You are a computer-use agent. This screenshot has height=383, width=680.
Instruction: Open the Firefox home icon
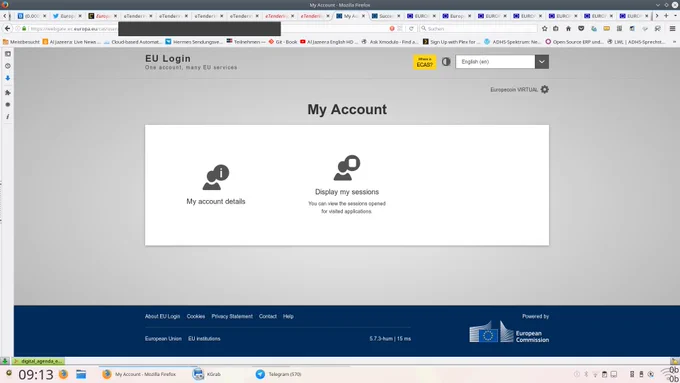pos(568,29)
